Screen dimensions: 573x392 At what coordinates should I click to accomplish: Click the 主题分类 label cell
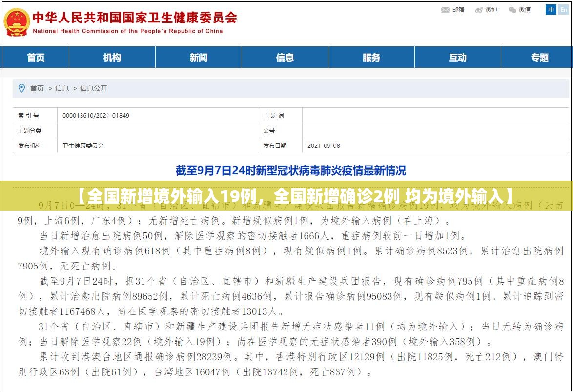pyautogui.click(x=35, y=130)
